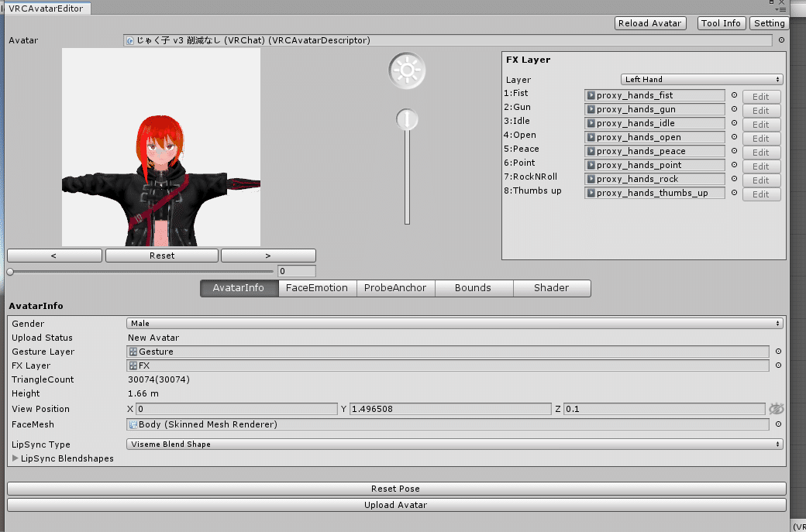The height and width of the screenshot is (532, 806).
Task: Open object picker for FX Layer field
Action: 778,365
